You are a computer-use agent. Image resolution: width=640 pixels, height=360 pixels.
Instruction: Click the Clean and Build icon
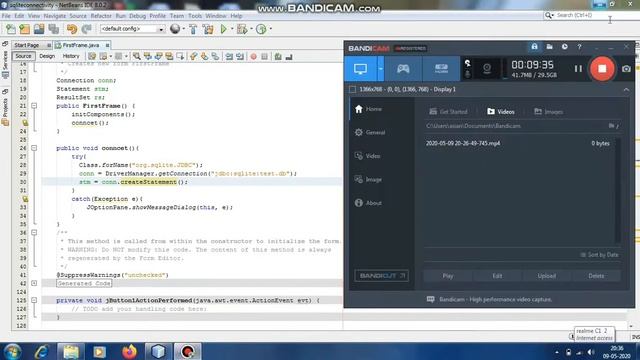(x=208, y=29)
